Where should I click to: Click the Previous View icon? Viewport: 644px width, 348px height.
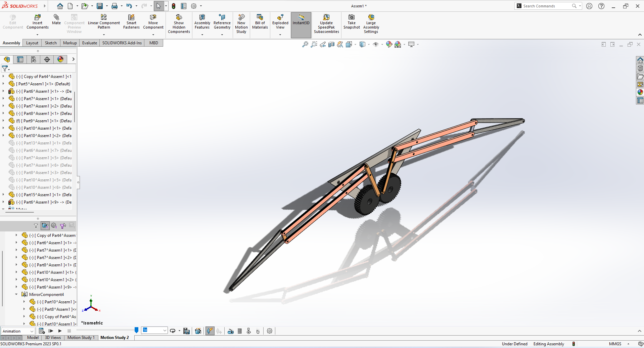coord(323,44)
